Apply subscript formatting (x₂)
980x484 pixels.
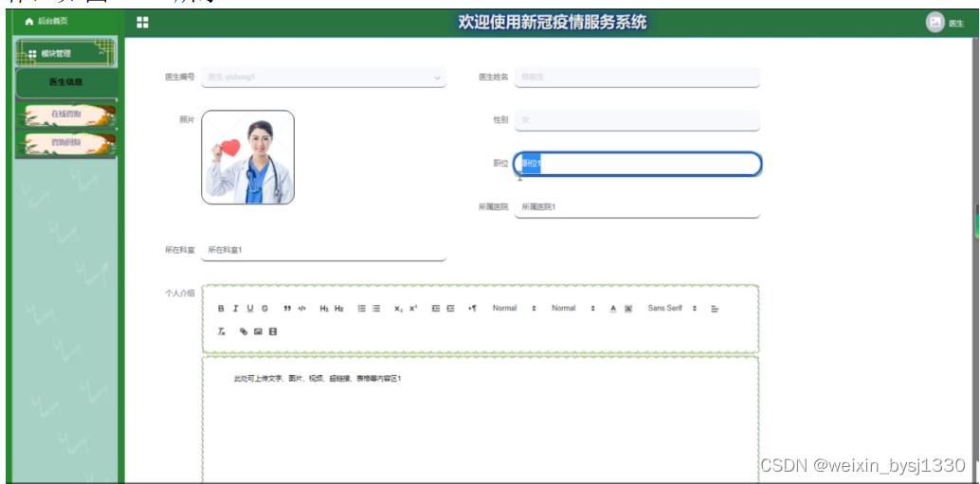click(x=398, y=309)
